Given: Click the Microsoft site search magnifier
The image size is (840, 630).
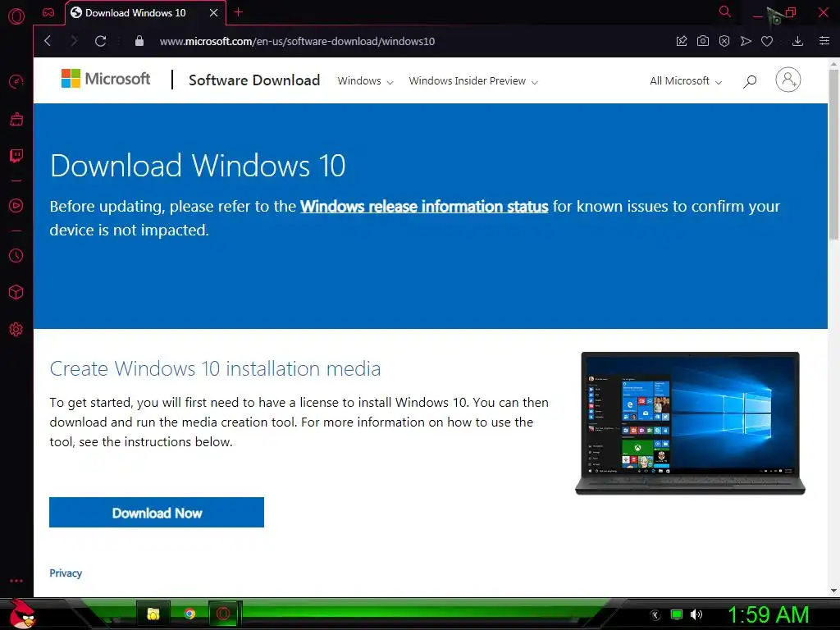Looking at the screenshot, I should coord(750,81).
